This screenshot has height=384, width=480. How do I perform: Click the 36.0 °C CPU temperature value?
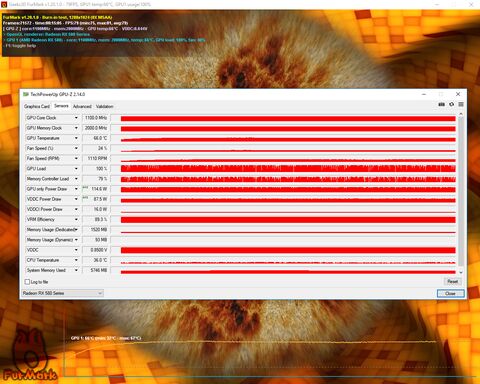click(96, 260)
